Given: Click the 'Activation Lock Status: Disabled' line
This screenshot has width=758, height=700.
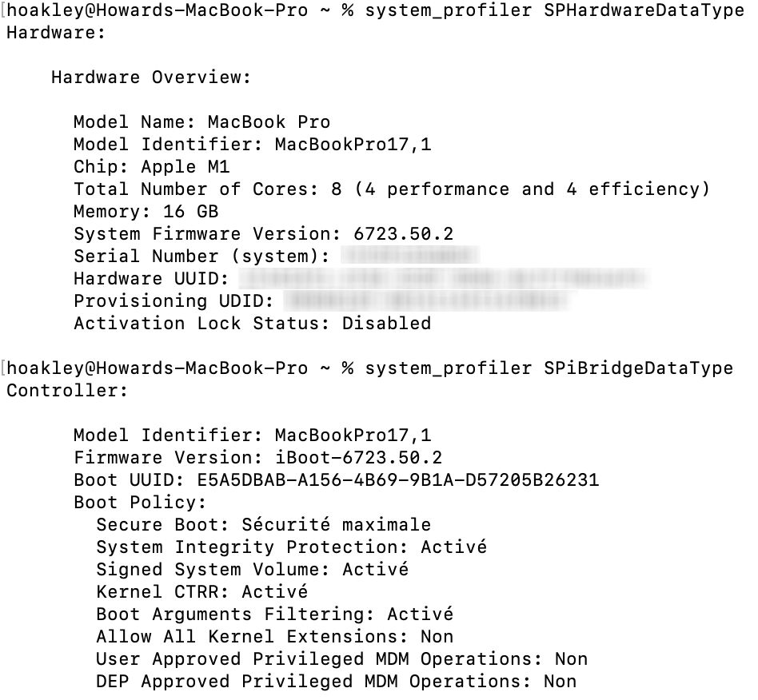Looking at the screenshot, I should (252, 324).
